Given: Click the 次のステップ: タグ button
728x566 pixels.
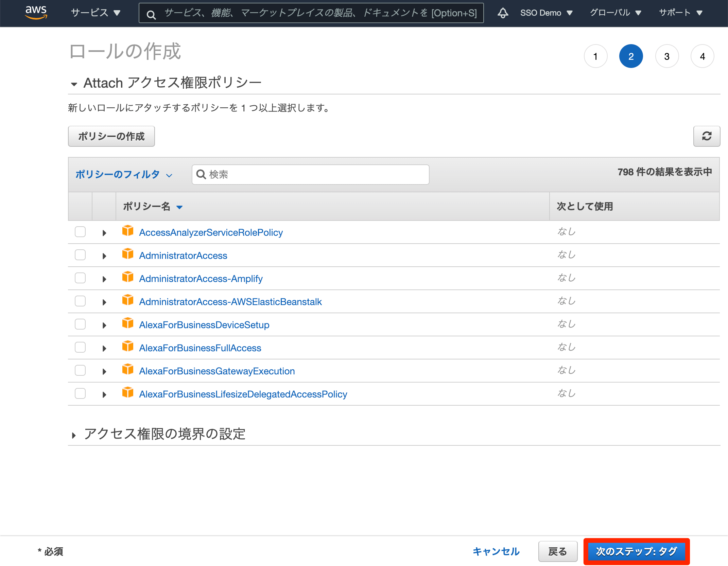Looking at the screenshot, I should coord(636,551).
